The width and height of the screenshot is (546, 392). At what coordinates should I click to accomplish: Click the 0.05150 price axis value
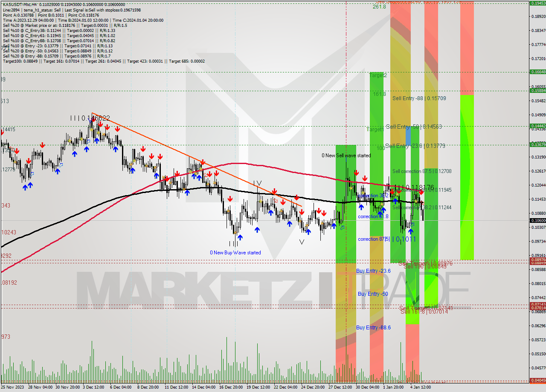point(538,354)
